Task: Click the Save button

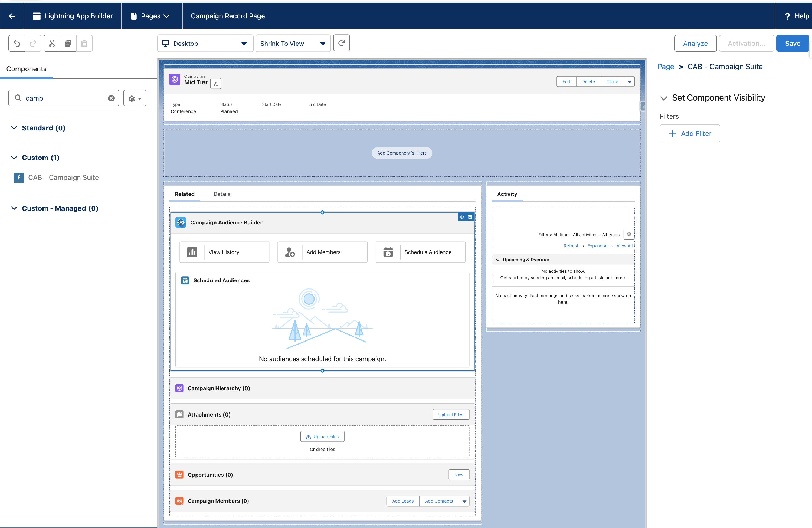Action: 792,43
